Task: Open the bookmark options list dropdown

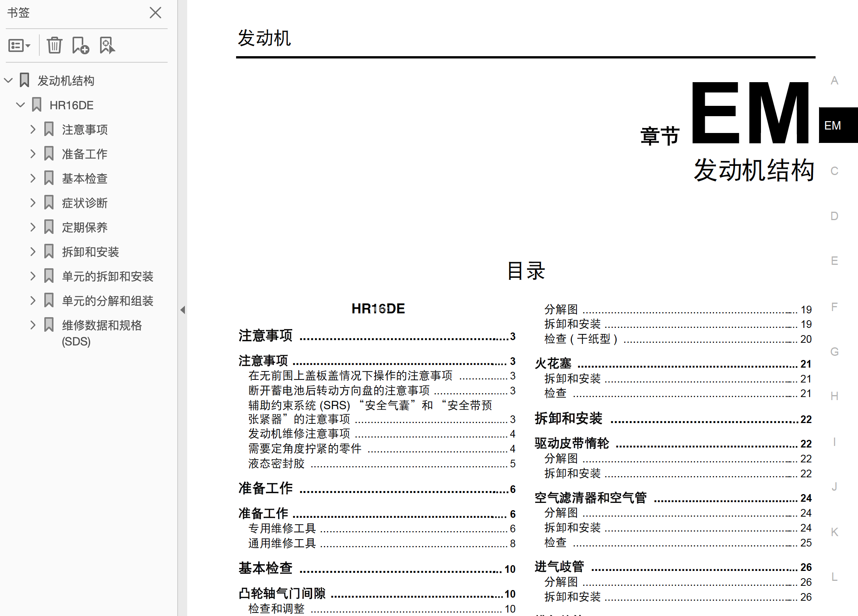Action: pos(19,46)
